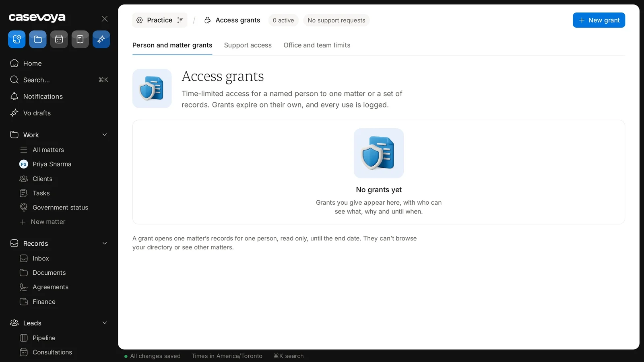
Task: Collapse the Records section chevron
Action: click(105, 243)
